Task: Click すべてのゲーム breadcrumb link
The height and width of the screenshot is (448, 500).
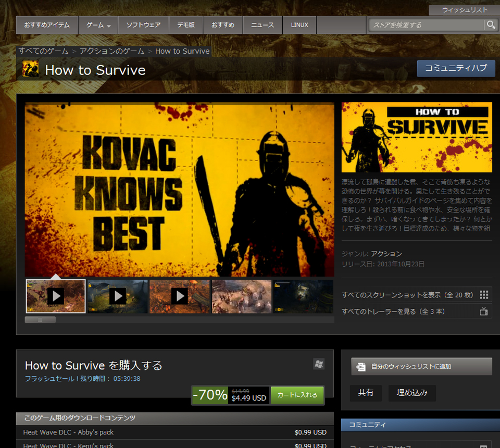Action: pos(43,51)
